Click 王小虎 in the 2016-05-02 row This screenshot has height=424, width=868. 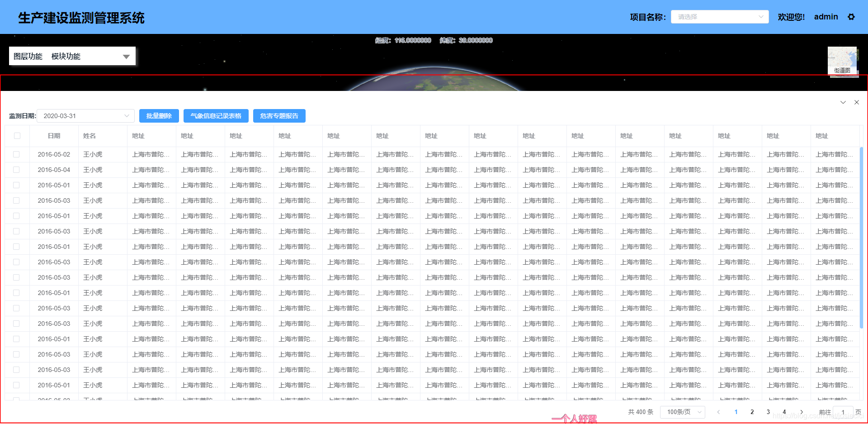pyautogui.click(x=93, y=154)
